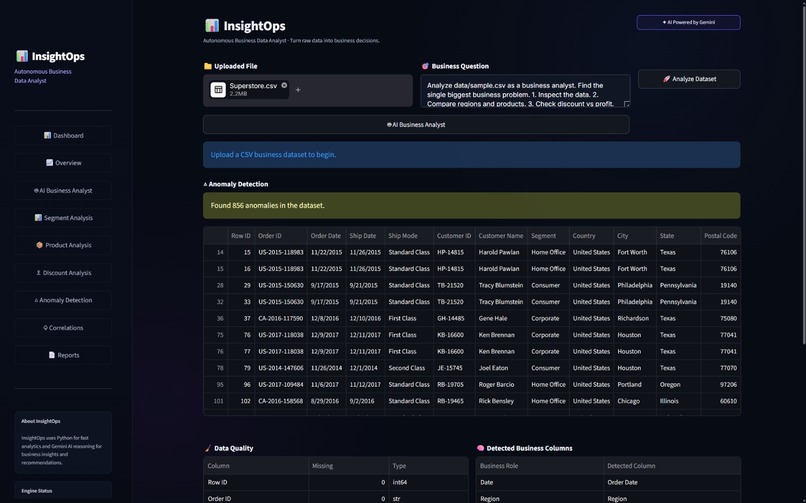Click the Ship Mode column header

coord(409,236)
